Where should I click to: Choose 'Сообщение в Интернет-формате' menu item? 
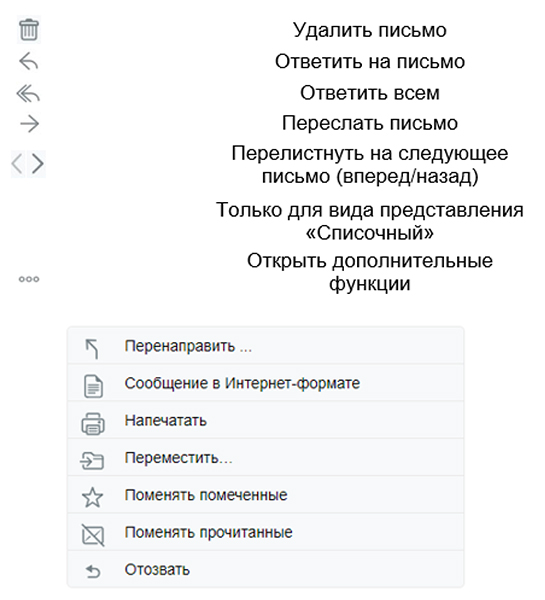click(x=266, y=383)
